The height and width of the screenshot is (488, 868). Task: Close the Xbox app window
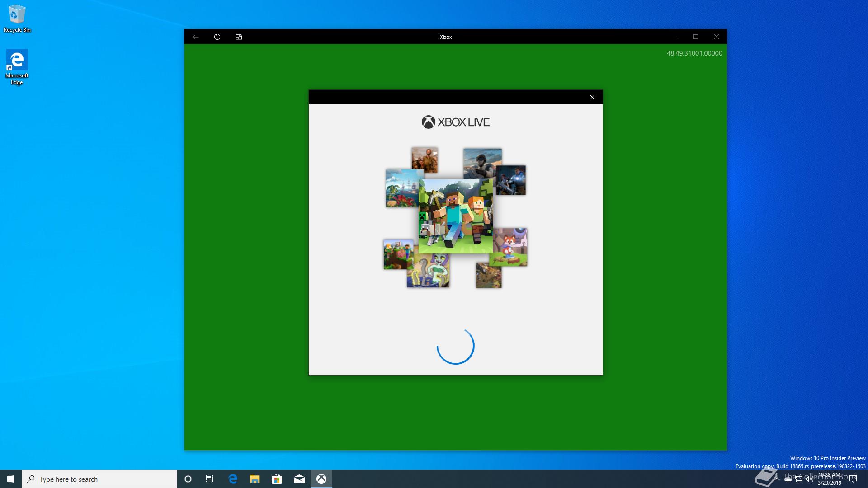tap(717, 37)
